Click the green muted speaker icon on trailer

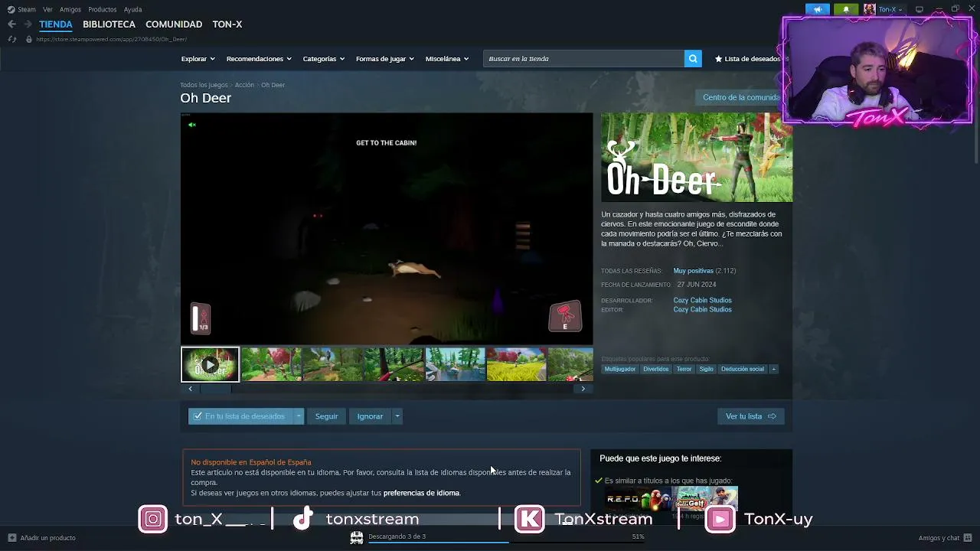(x=192, y=125)
